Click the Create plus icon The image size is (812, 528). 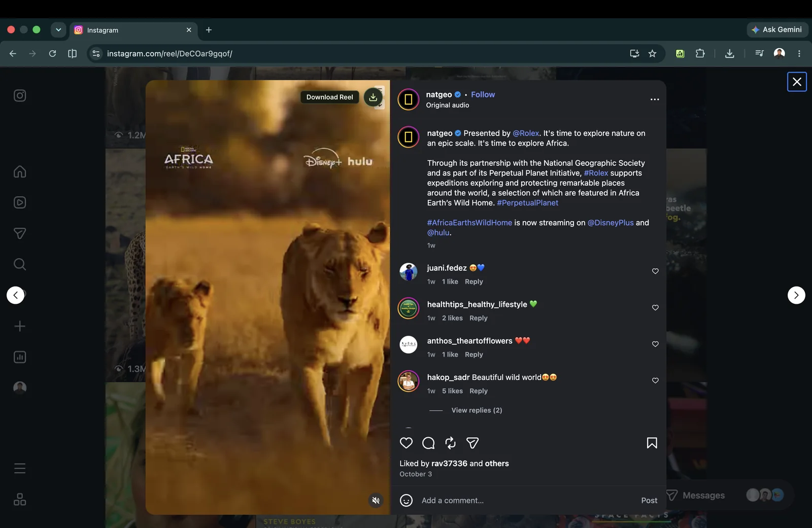[x=20, y=326]
